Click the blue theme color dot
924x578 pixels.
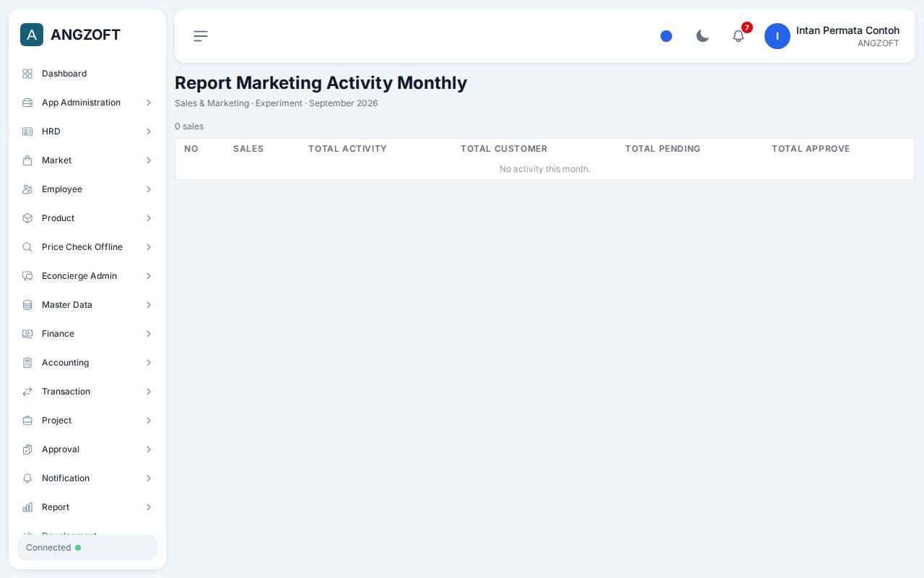tap(666, 36)
